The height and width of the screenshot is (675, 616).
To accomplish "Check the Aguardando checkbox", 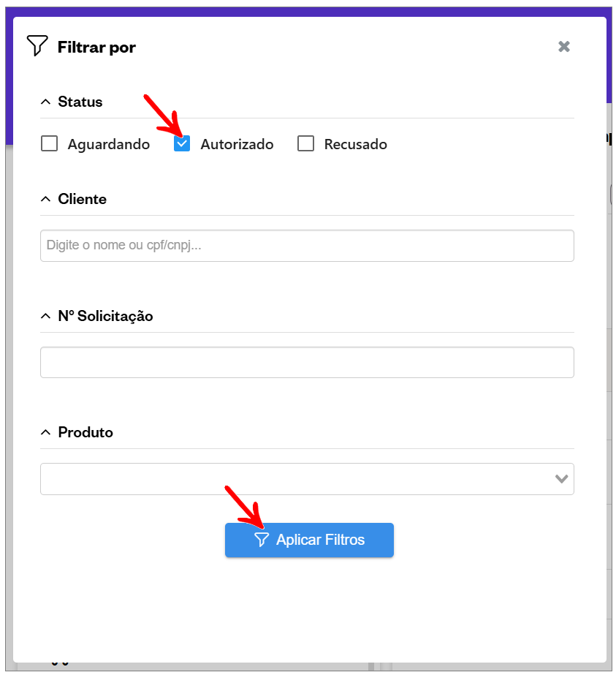I will [x=50, y=144].
